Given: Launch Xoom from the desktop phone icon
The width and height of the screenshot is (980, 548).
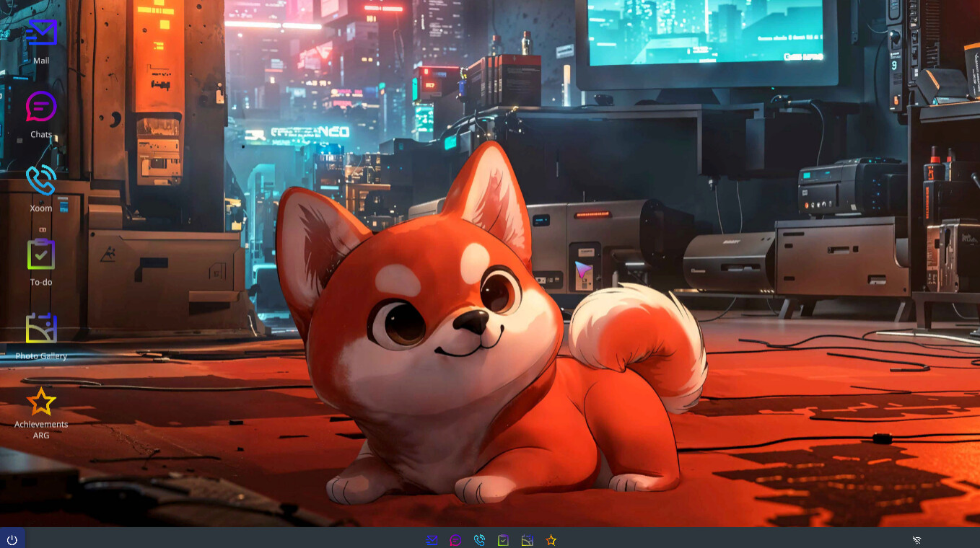Looking at the screenshot, I should (x=41, y=180).
